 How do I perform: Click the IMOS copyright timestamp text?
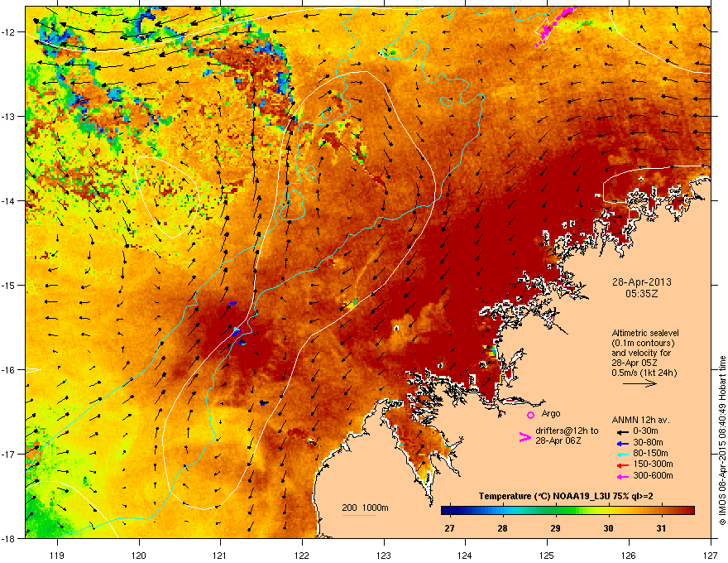pyautogui.click(x=722, y=440)
